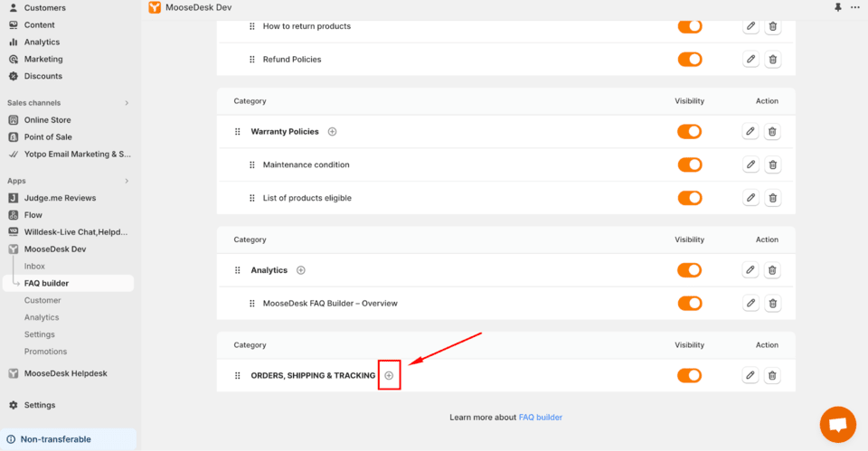
Task: Grab drag handle of Refund Policies row
Action: 252,60
